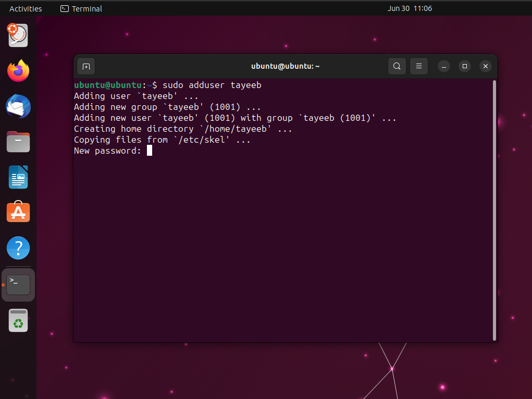Click the Terminal app menu in top bar
Screen dimensions: 532x399
coord(81,8)
